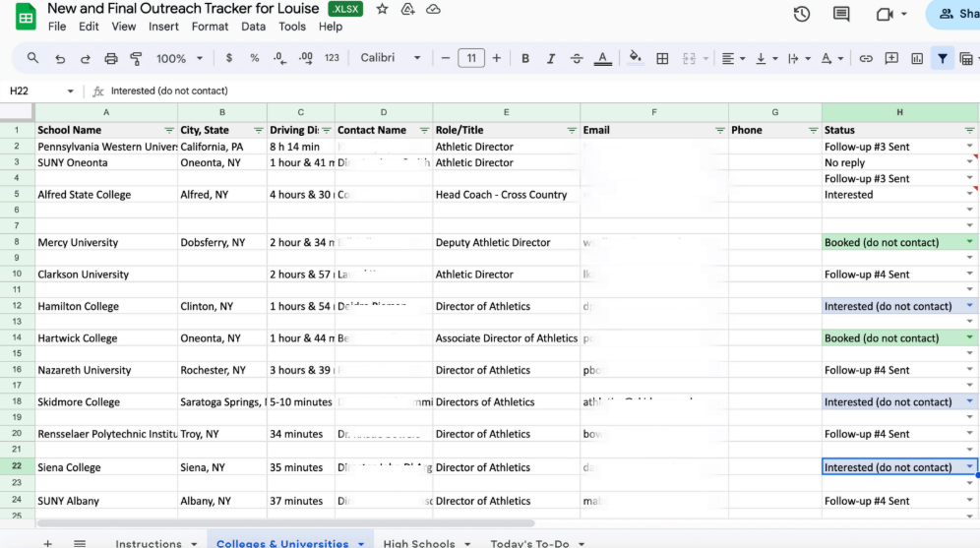Format as percent

[255, 58]
